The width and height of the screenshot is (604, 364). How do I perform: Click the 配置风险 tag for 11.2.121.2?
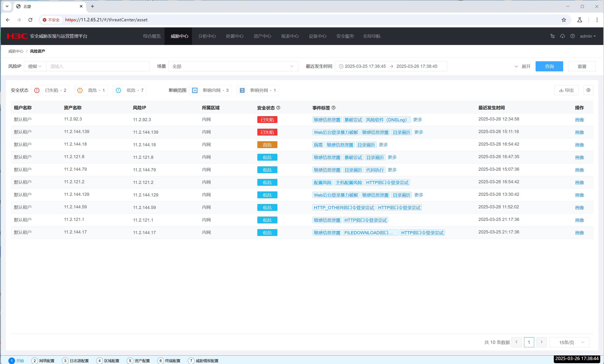[x=322, y=182]
